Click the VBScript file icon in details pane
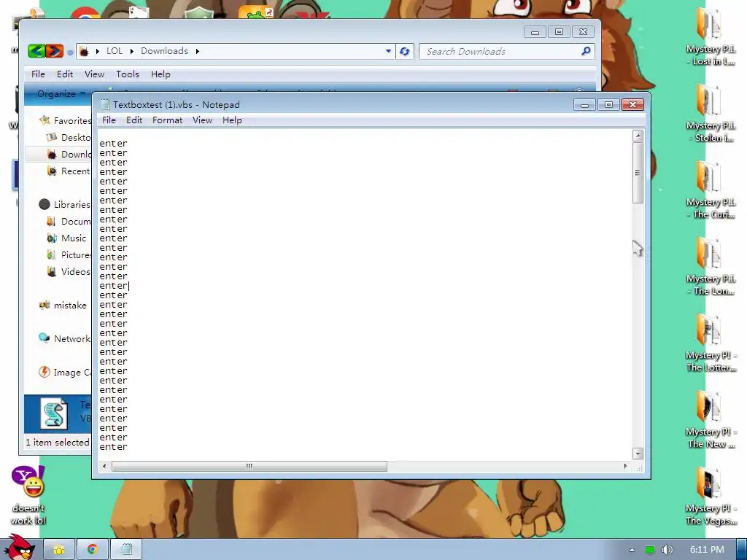747x560 pixels. (54, 413)
